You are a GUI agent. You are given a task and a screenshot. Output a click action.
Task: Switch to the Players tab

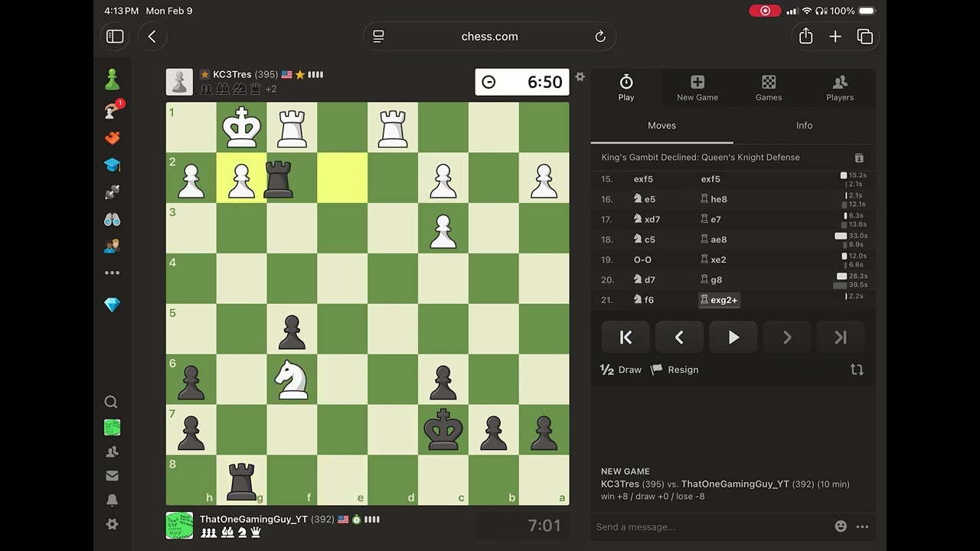tap(840, 88)
